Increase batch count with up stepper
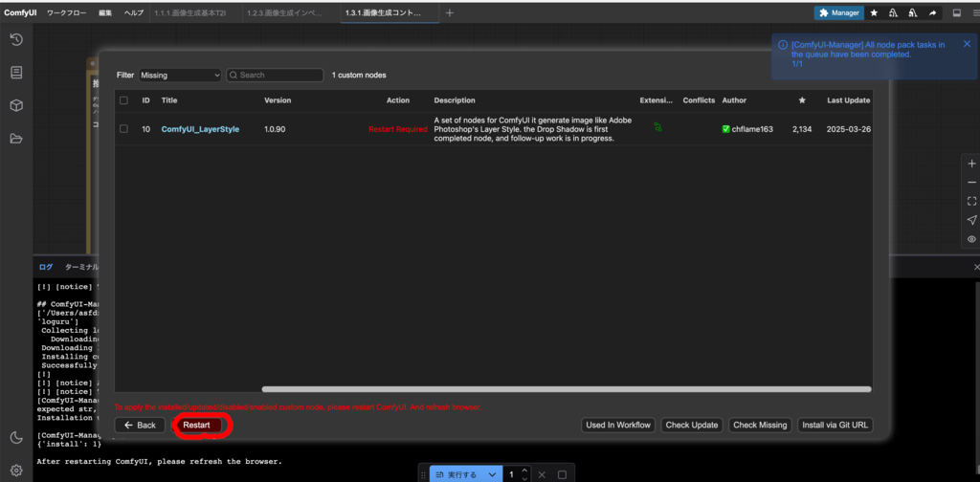Screen dimensions: 980x482 pos(525,471)
